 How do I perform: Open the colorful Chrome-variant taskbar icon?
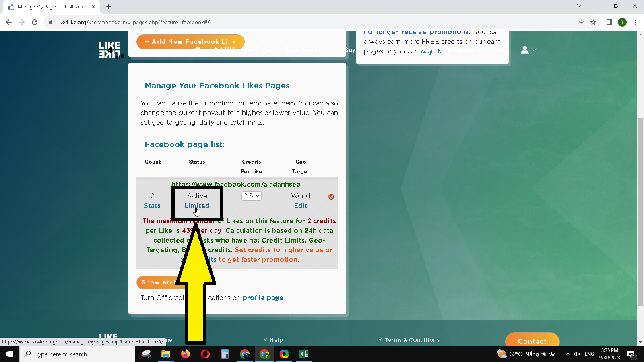click(284, 354)
